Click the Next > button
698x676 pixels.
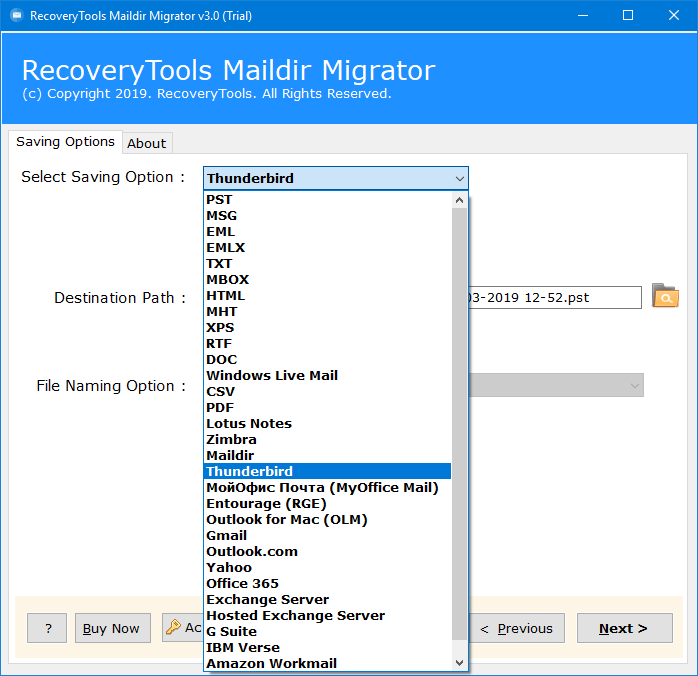coord(625,628)
